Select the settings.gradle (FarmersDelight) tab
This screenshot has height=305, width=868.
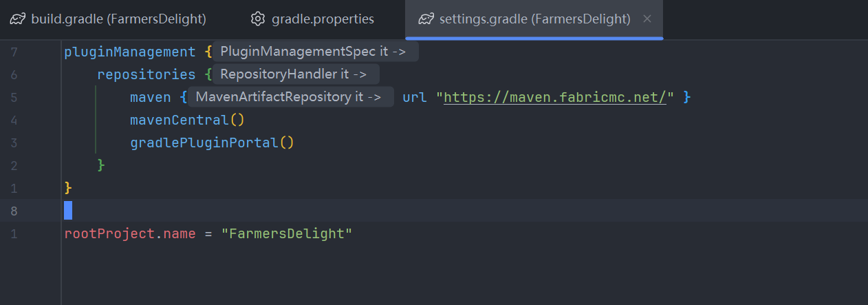click(x=534, y=19)
